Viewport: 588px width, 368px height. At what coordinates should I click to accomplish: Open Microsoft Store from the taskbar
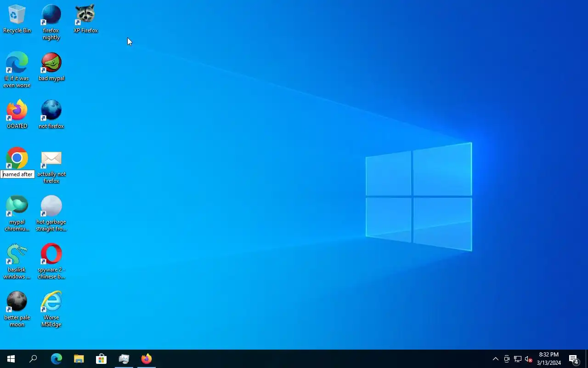(x=101, y=359)
